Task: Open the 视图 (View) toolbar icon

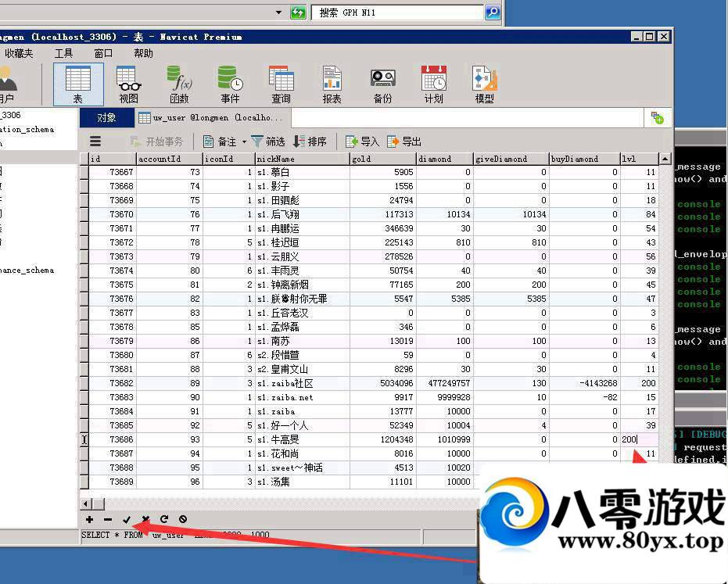Action: pyautogui.click(x=128, y=84)
